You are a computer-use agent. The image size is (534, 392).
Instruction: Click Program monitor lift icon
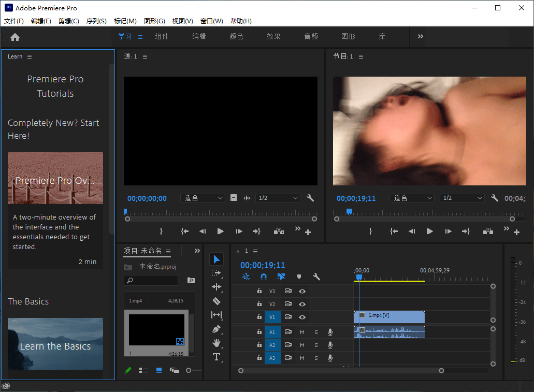[488, 231]
